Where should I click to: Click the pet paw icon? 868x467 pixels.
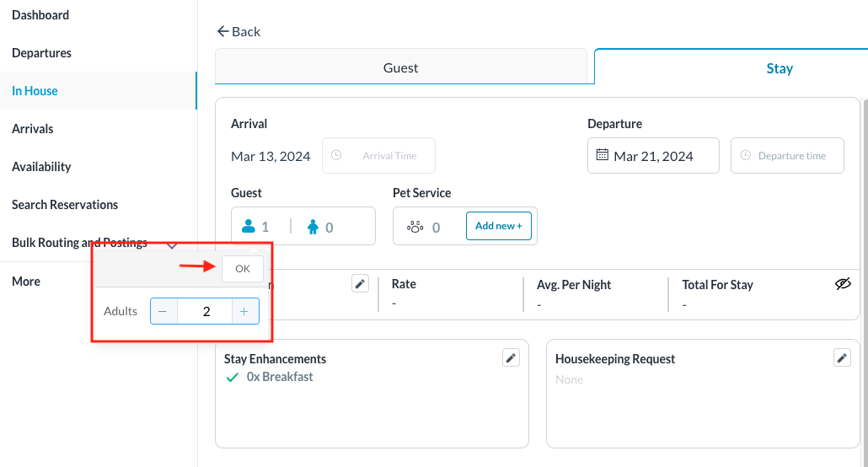(x=415, y=227)
